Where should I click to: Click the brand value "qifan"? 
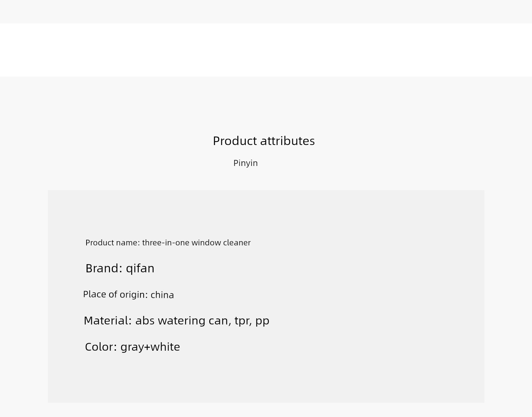click(140, 268)
